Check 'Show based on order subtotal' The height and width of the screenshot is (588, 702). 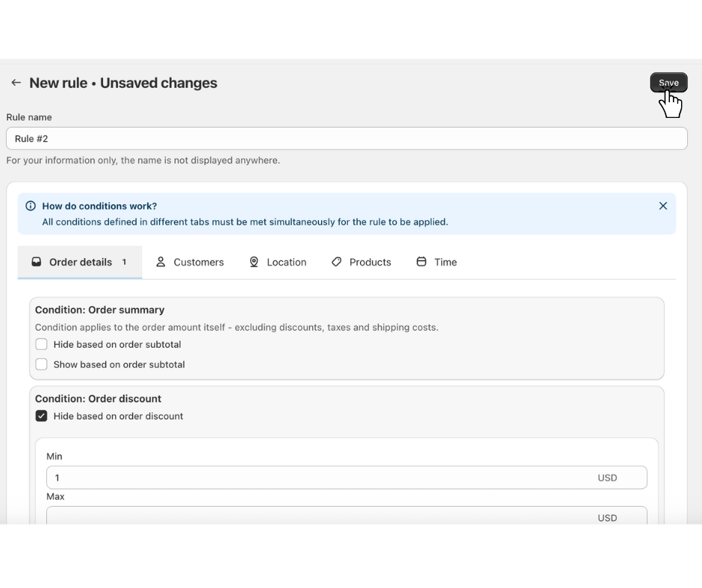42,364
